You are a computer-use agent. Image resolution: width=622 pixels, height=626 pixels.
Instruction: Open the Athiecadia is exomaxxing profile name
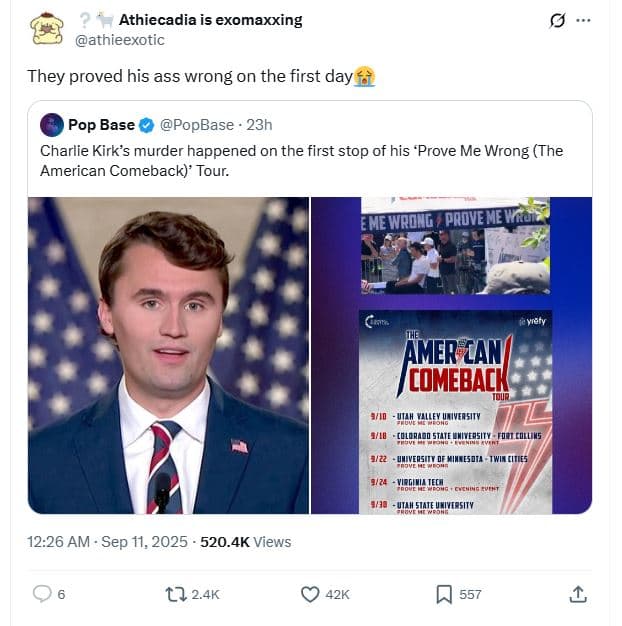(x=210, y=20)
